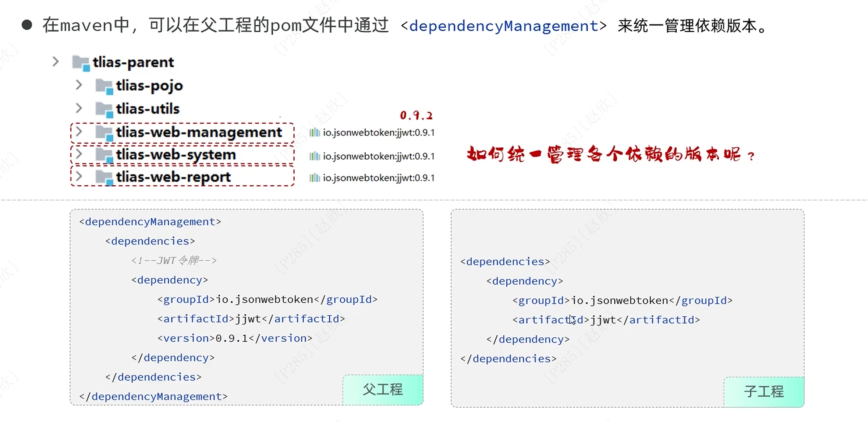Screen dimensions: 868x422
Task: Expand the tlias-web-management chevron
Action: 79,131
